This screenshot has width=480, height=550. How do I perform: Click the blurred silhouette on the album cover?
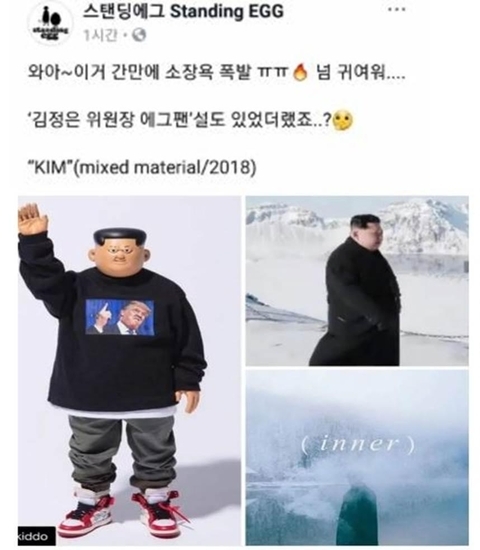(358, 512)
